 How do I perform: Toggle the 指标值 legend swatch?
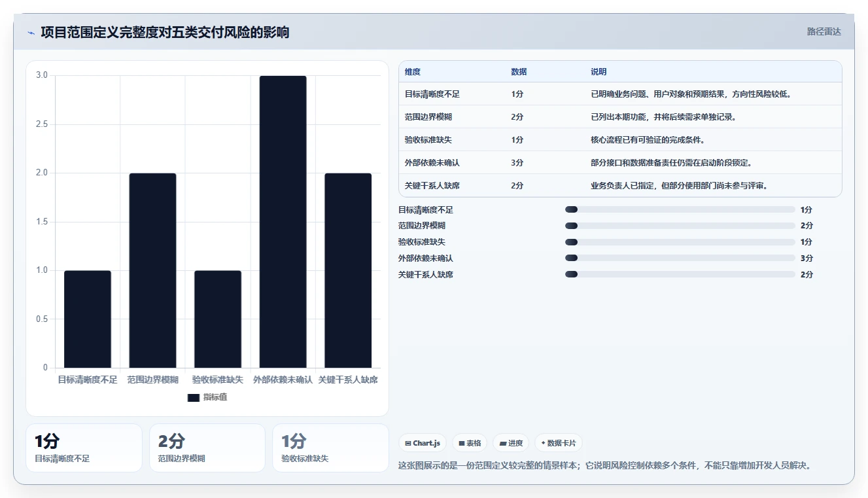[194, 397]
